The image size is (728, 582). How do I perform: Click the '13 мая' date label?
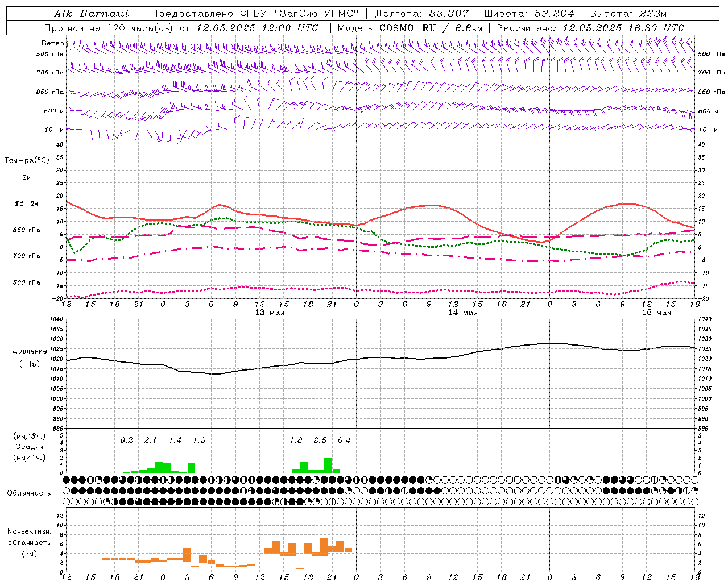pos(270,313)
